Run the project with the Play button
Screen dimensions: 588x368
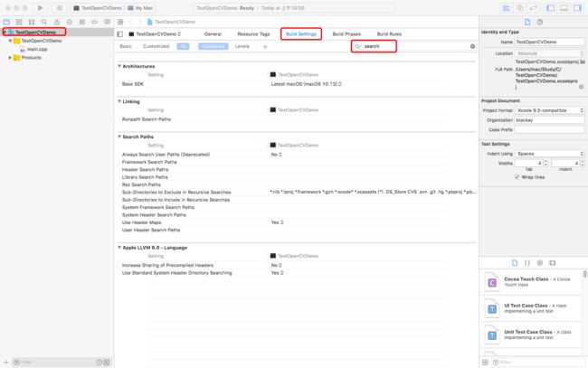(x=40, y=8)
